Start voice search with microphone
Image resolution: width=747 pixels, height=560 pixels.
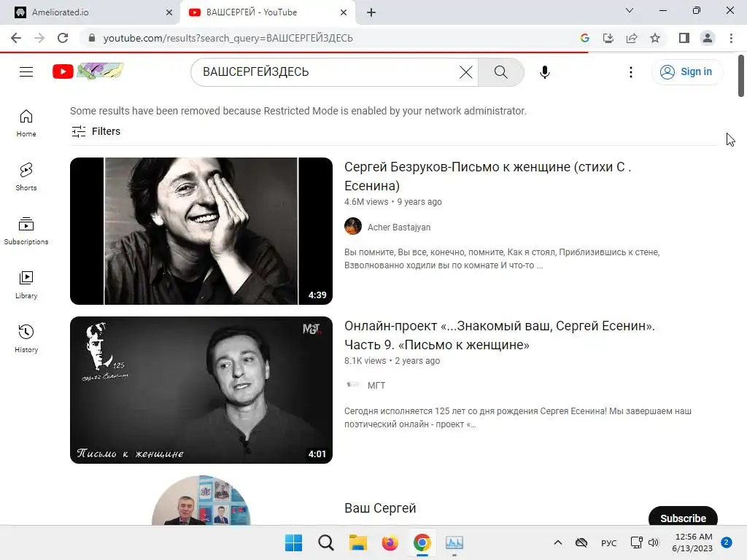(x=544, y=72)
